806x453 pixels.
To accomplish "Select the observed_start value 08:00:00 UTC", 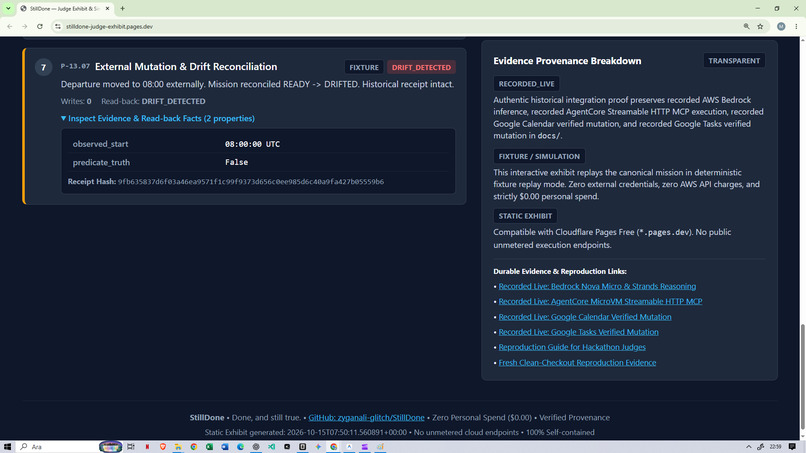I will coord(252,144).
